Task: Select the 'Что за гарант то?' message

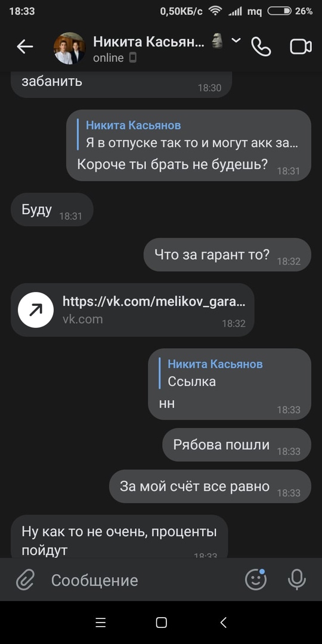Action: [227, 255]
